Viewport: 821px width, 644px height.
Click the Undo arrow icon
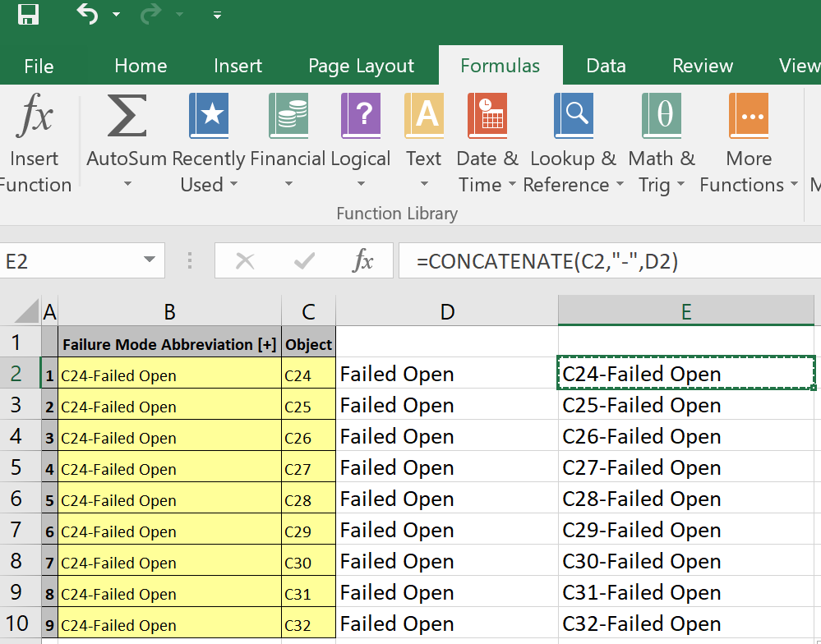tap(87, 14)
